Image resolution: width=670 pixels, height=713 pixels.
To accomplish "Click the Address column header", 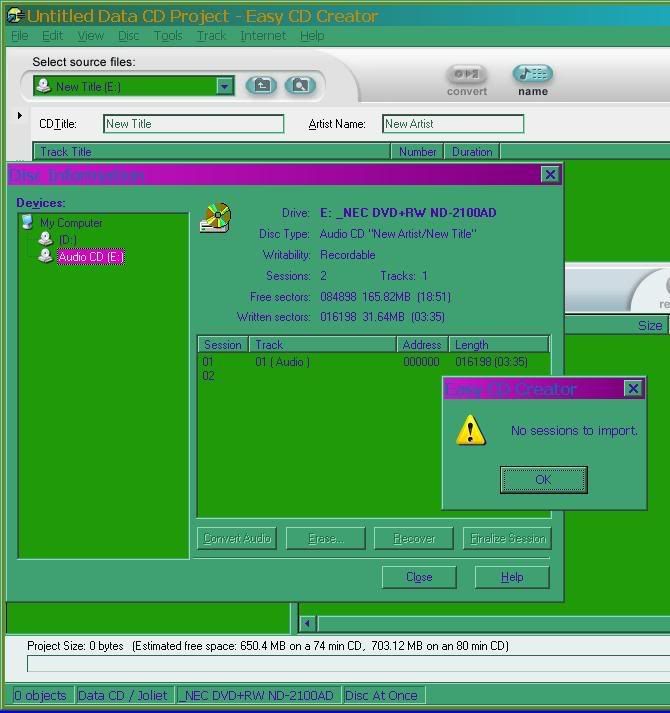I will coord(423,345).
